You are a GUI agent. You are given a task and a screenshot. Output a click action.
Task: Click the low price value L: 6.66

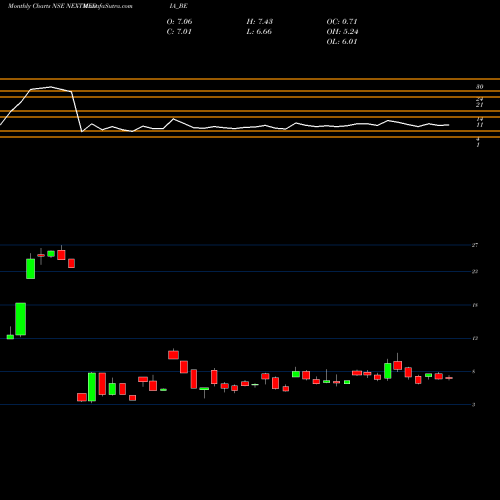(x=259, y=32)
